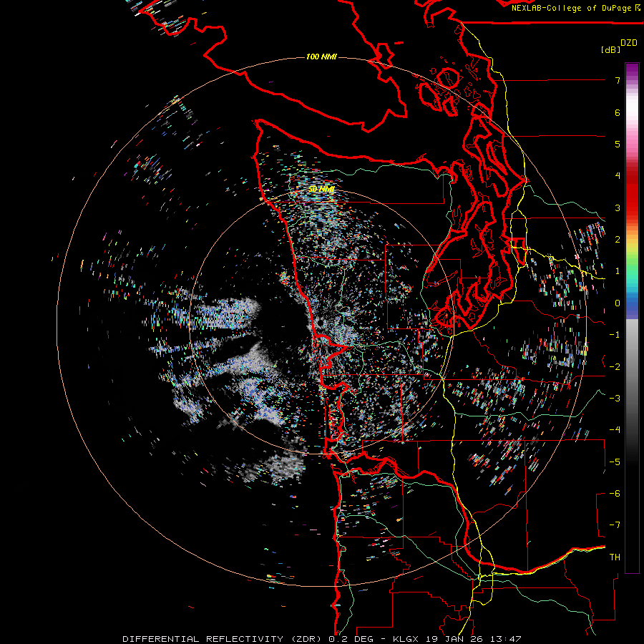Click the TH threshold label on the scale
This screenshot has height=644, width=644.
(x=615, y=557)
